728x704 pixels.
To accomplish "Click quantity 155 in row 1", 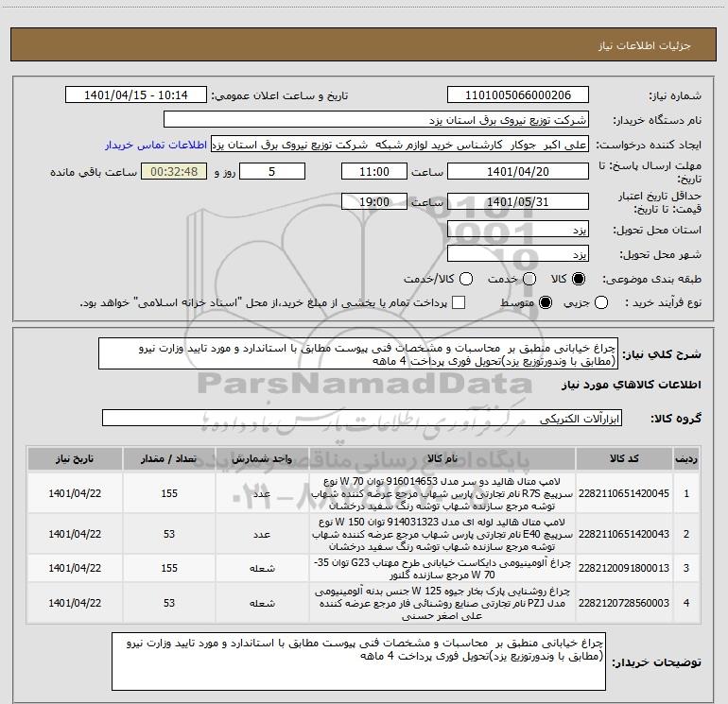I will click(169, 493).
